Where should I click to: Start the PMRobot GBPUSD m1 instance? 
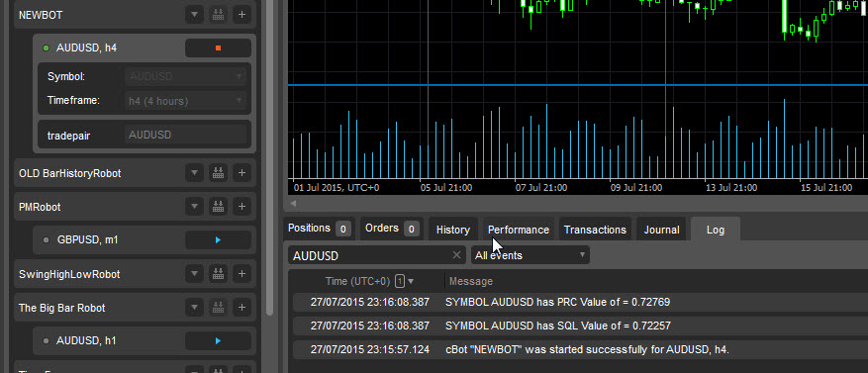pyautogui.click(x=218, y=240)
